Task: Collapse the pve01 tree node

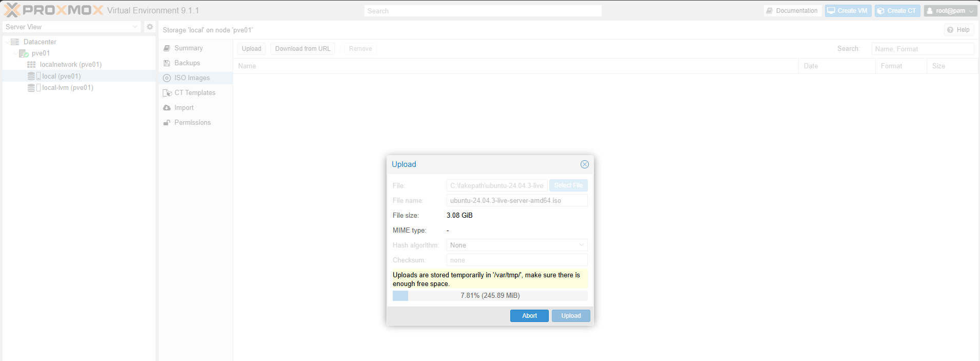Action: click(15, 53)
